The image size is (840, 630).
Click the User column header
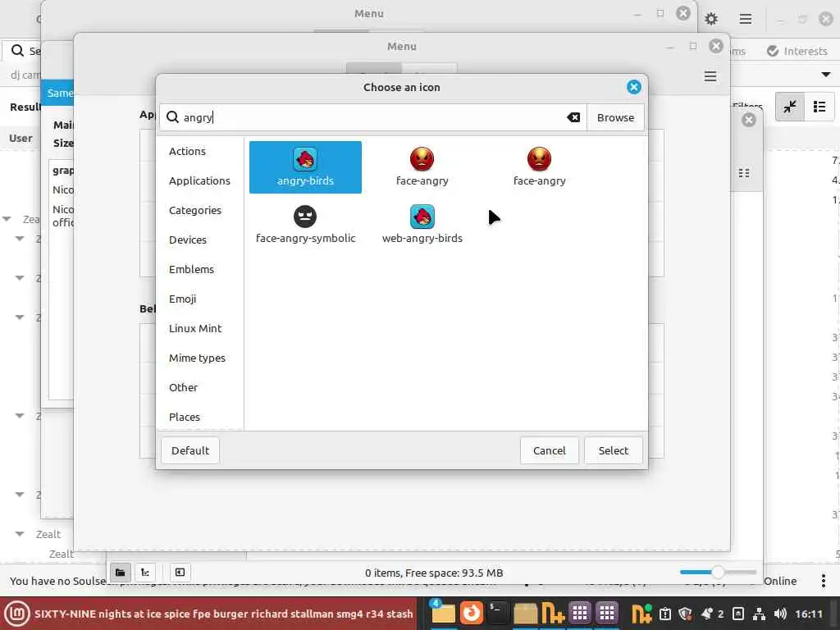point(21,138)
